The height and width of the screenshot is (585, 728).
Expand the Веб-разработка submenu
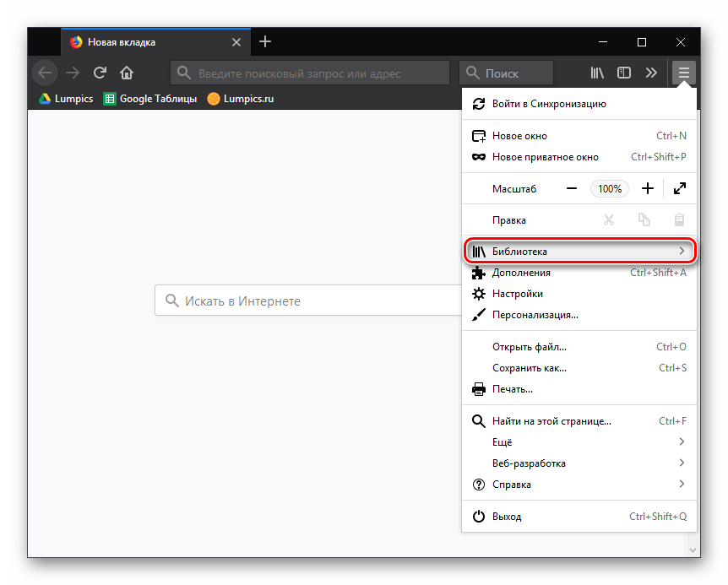pyautogui.click(x=579, y=463)
